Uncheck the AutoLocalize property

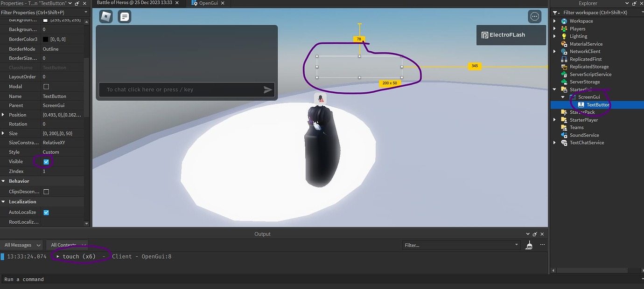click(x=46, y=212)
